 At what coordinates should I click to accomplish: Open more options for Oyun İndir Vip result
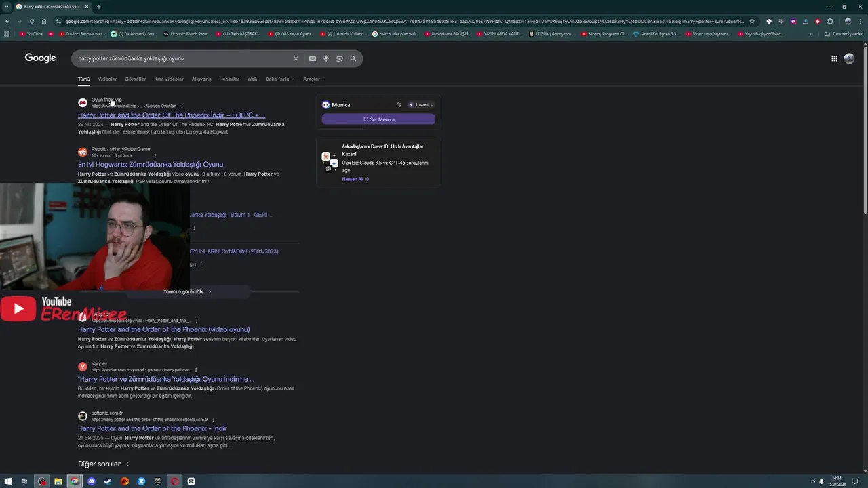[x=182, y=106]
